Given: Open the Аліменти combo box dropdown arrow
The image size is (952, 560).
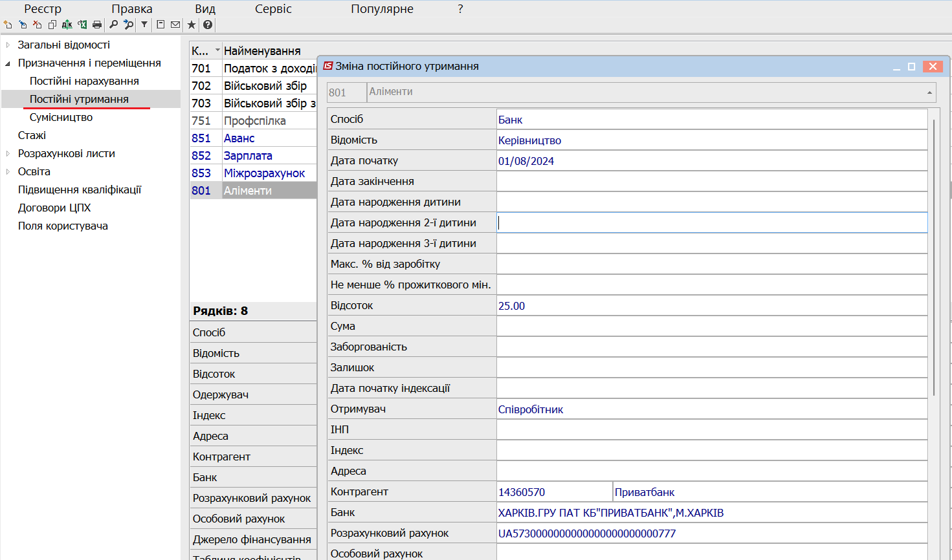Looking at the screenshot, I should pyautogui.click(x=929, y=92).
